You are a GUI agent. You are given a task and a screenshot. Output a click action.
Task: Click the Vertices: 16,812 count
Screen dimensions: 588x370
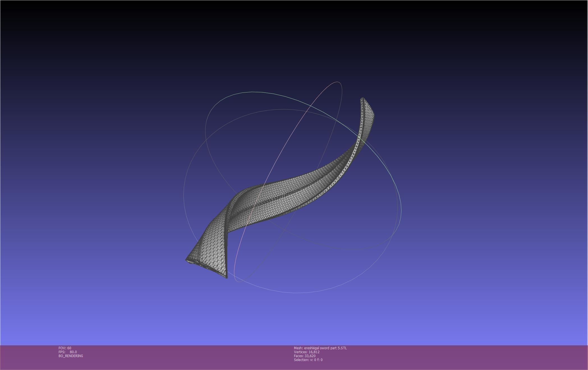click(x=307, y=352)
